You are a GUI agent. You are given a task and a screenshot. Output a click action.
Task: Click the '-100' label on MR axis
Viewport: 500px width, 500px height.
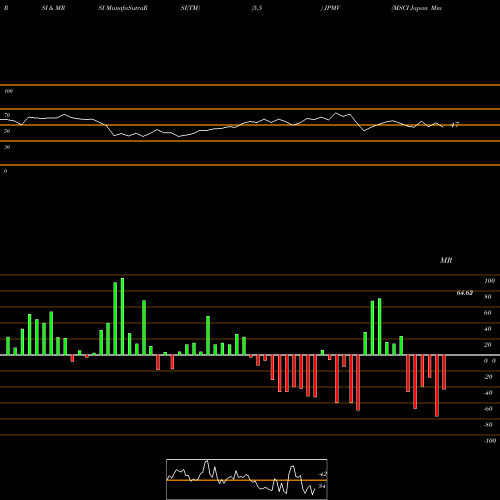point(490,441)
